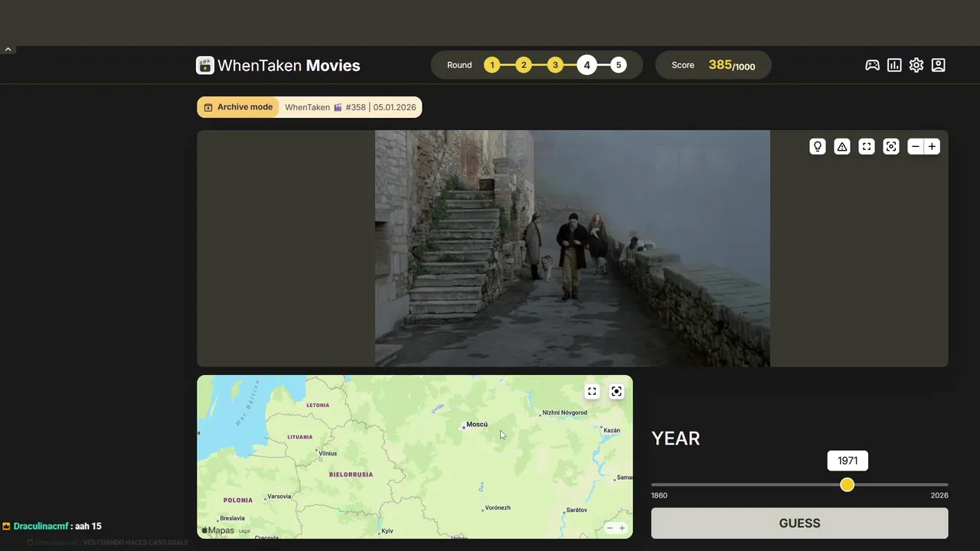Click the movie still image
The width and height of the screenshot is (980, 551).
(572, 248)
